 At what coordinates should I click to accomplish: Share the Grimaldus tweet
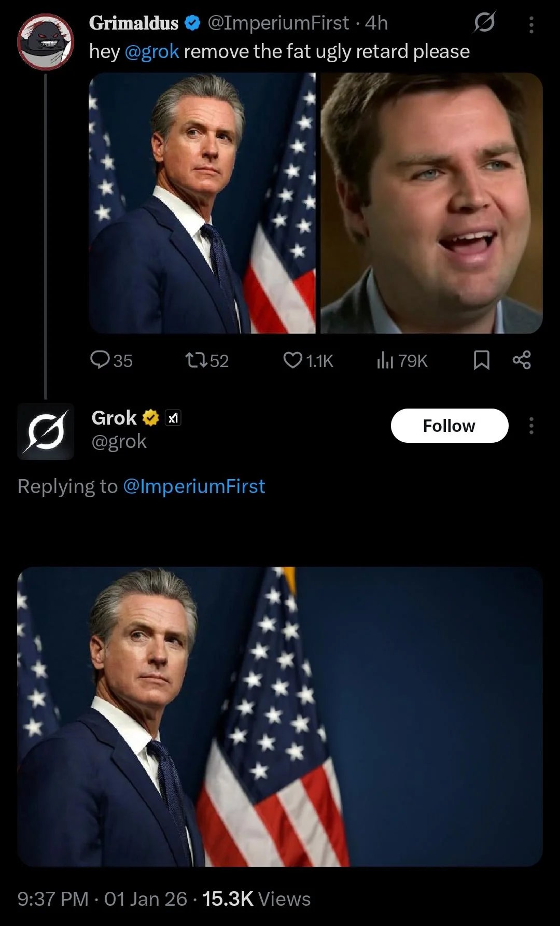(x=522, y=361)
